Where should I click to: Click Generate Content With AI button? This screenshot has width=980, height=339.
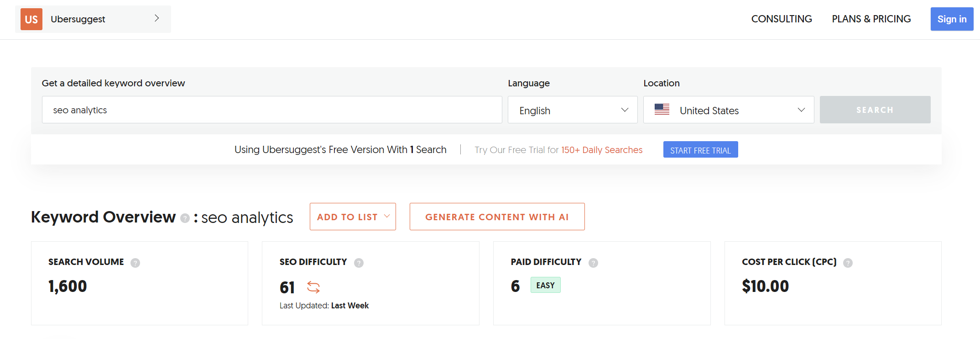pos(497,217)
